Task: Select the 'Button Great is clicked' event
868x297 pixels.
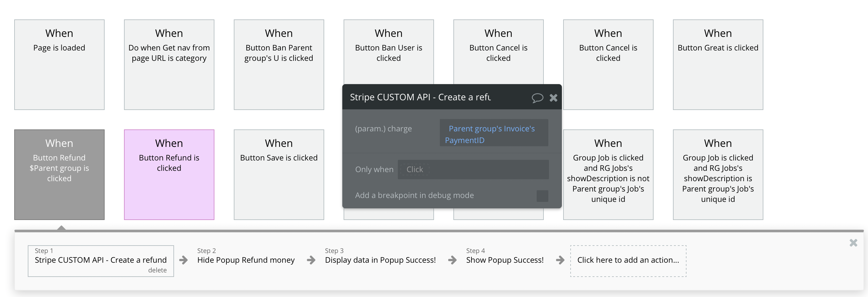Action: (718, 64)
